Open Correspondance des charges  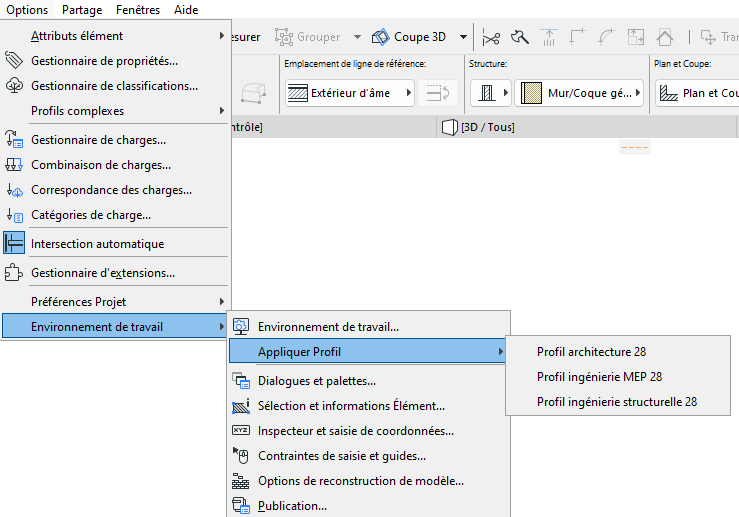(x=115, y=190)
